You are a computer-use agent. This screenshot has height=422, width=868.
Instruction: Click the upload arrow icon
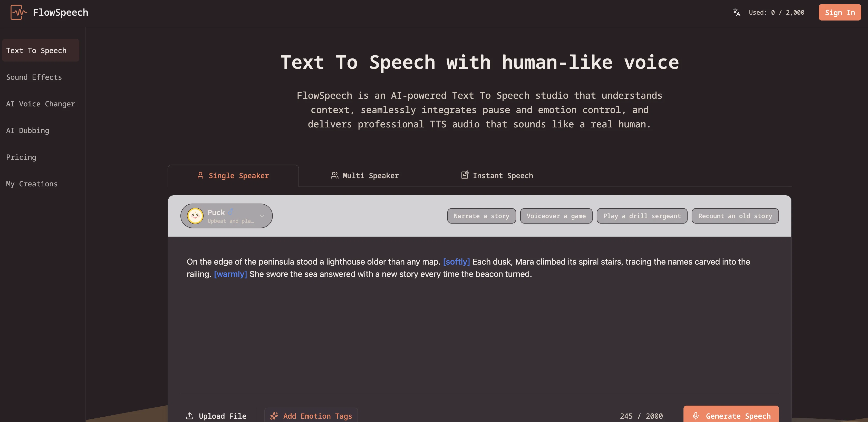pos(190,416)
